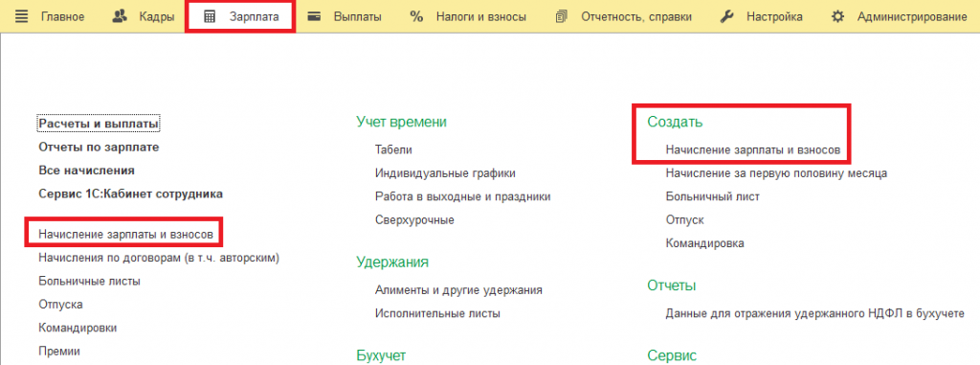Click the percent icon for Налоги и взносы
This screenshot has height=365, width=980.
(x=417, y=17)
